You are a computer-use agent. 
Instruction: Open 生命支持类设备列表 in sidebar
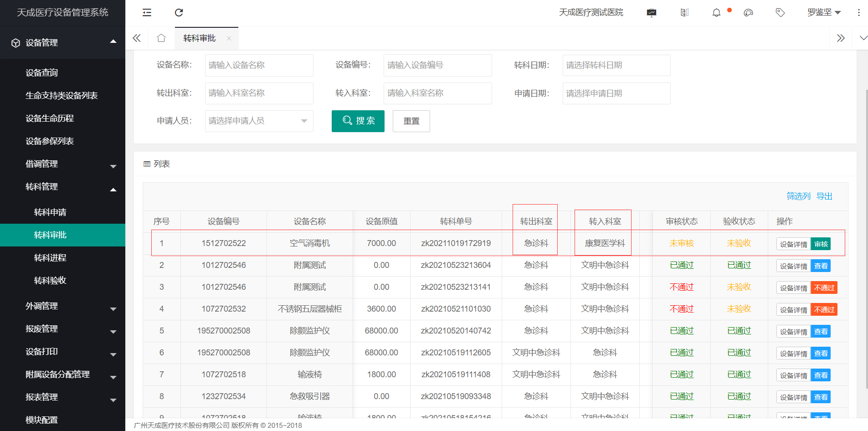click(62, 96)
